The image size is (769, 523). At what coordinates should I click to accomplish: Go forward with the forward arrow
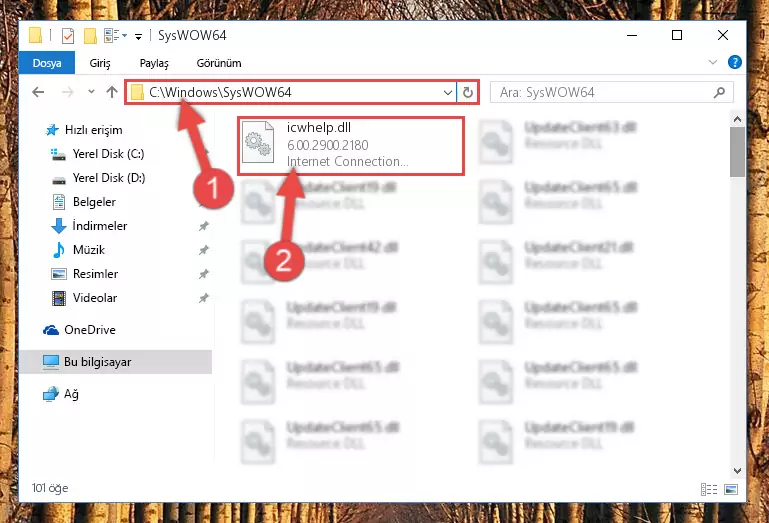(x=68, y=92)
